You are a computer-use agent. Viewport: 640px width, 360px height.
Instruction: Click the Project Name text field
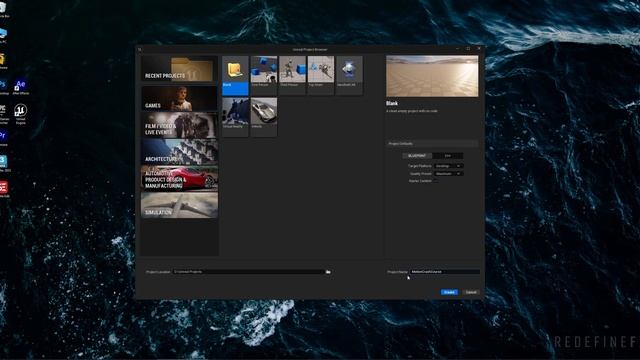pyautogui.click(x=444, y=272)
